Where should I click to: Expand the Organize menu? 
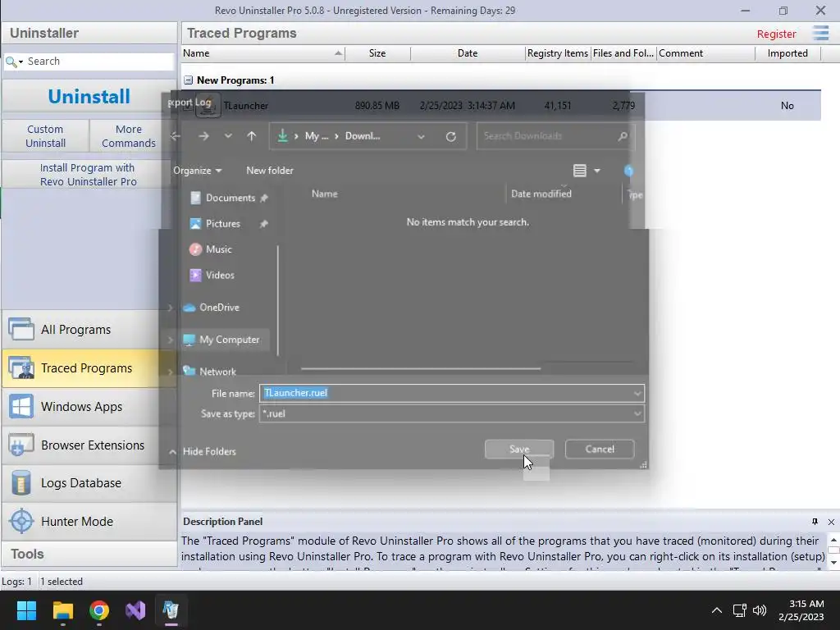(197, 171)
